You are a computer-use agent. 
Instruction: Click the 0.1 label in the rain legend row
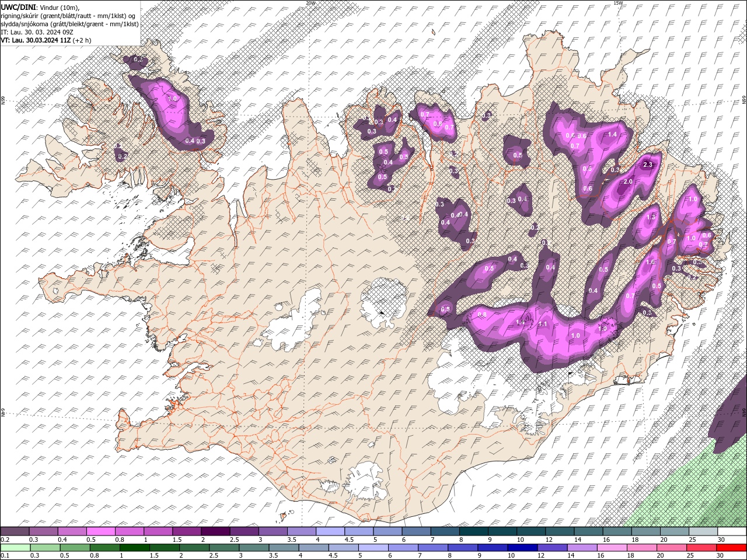point(5,556)
